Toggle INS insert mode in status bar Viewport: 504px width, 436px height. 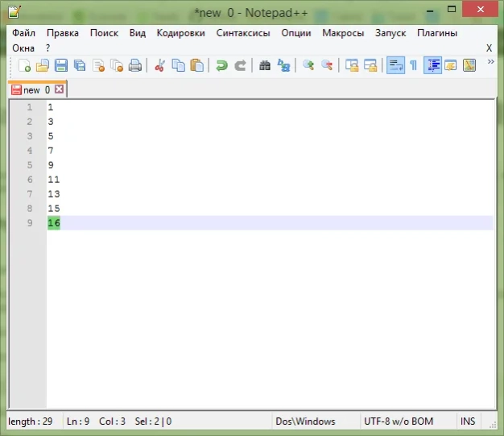tap(468, 421)
